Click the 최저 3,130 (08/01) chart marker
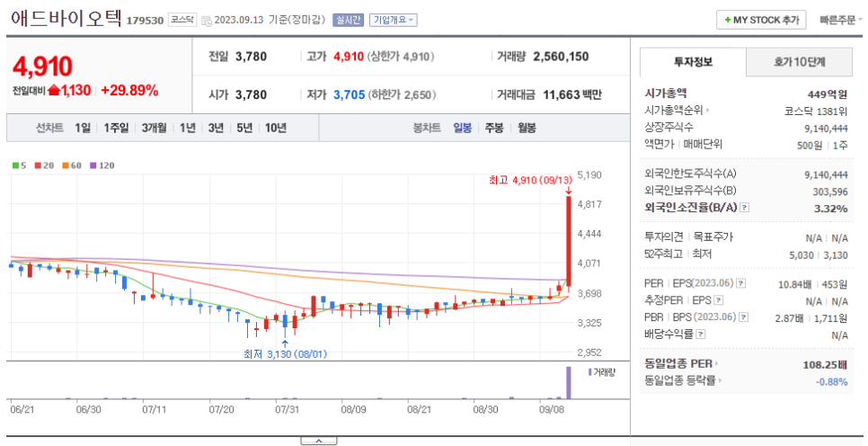This screenshot has height=446, width=868. coord(285,354)
